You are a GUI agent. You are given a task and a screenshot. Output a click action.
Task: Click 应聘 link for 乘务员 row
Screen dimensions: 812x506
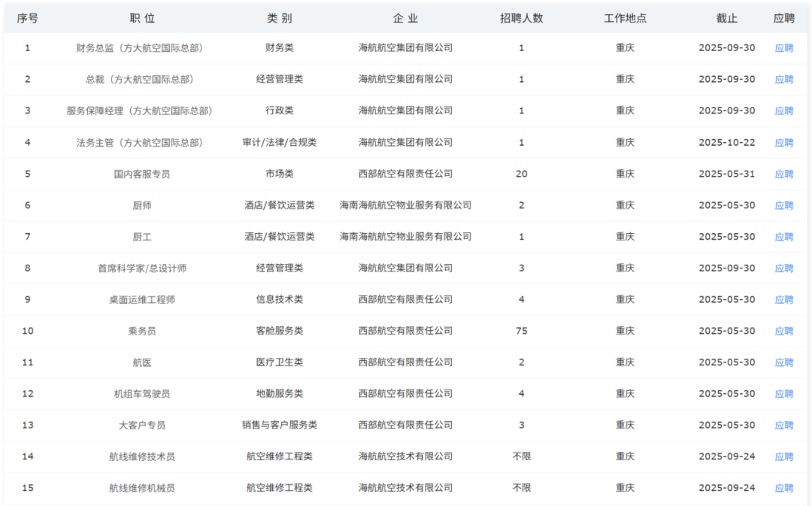tap(783, 331)
